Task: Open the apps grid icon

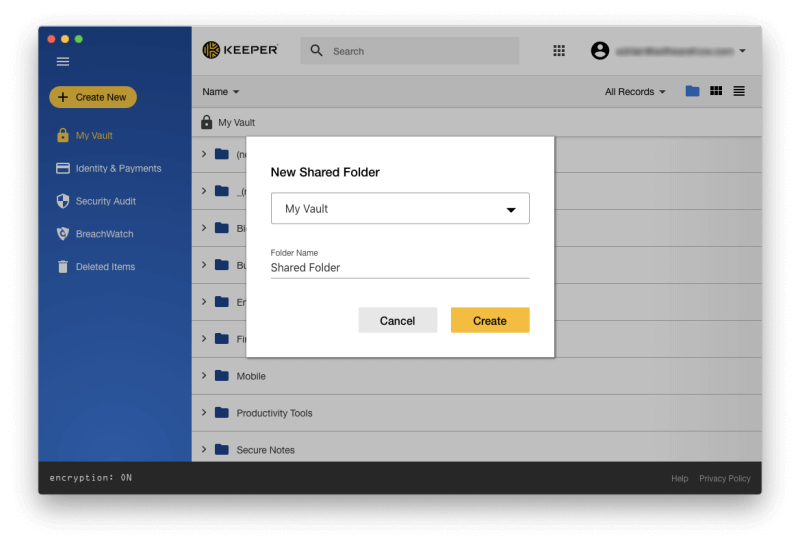Action: tap(559, 51)
